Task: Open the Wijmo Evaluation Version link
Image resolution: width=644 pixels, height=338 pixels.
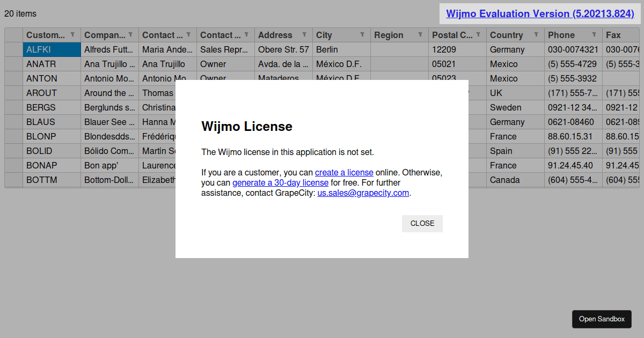Action: click(x=540, y=13)
